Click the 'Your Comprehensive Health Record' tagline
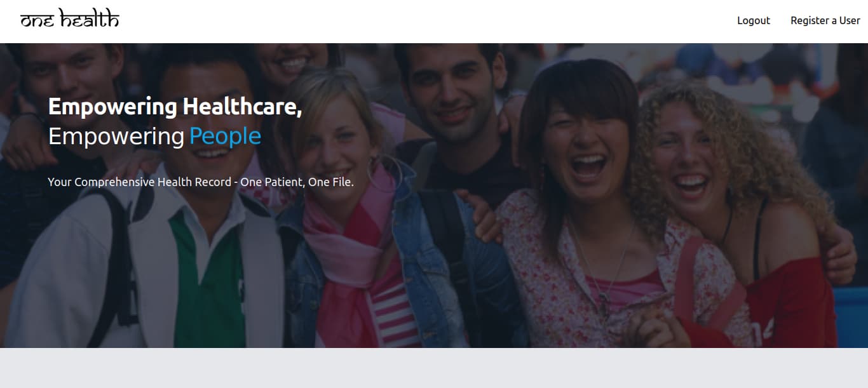868x388 pixels. tap(140, 182)
